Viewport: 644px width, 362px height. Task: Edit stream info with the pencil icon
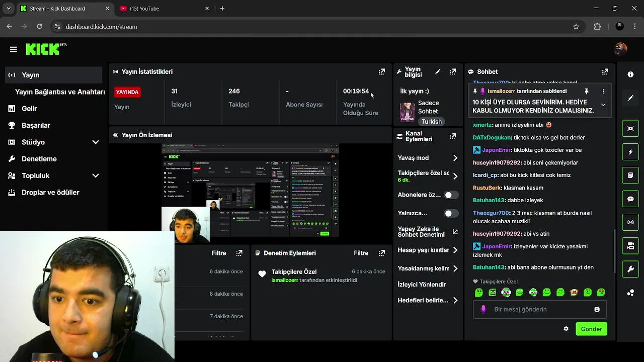tap(438, 72)
